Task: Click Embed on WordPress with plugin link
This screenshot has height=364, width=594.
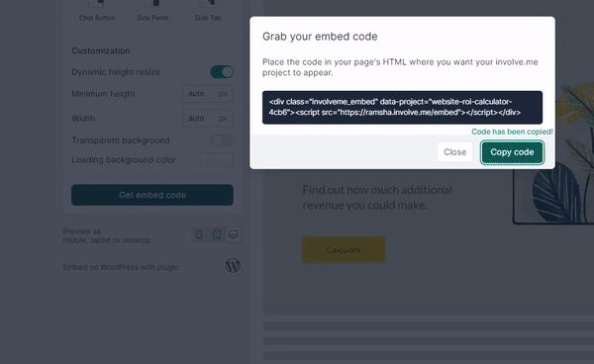Action: tap(121, 267)
